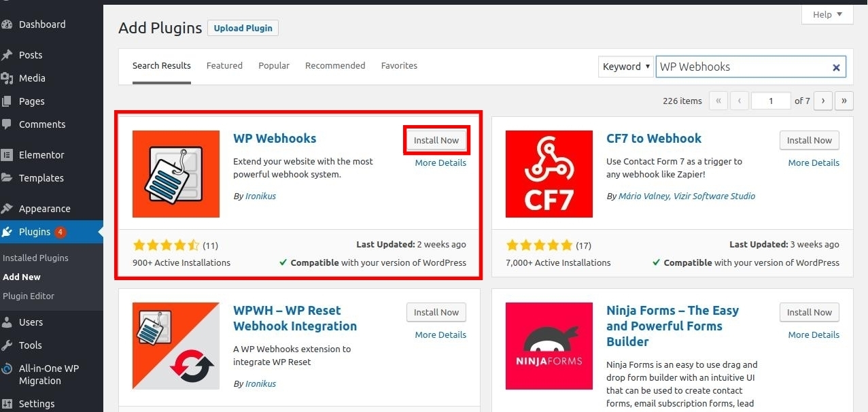Go to last page of results

[x=844, y=101]
